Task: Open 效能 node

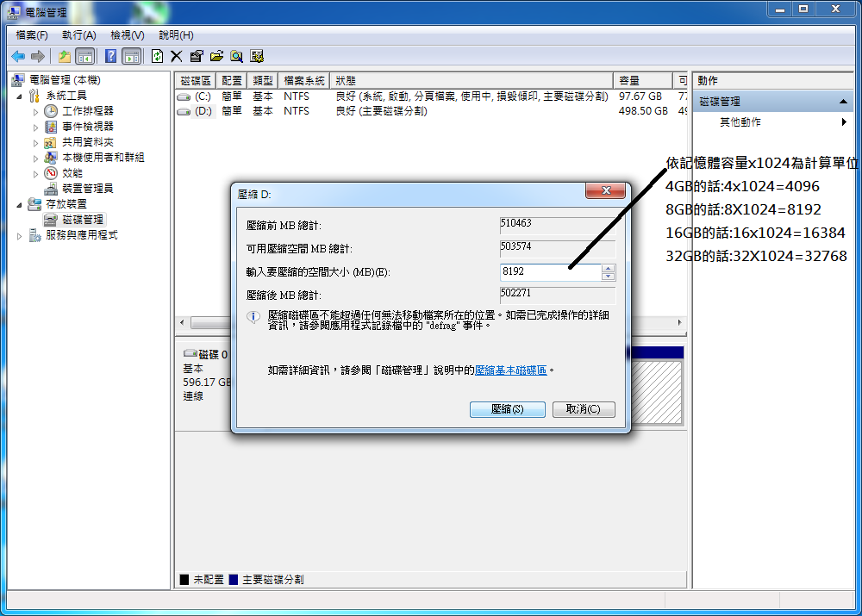Action: click(x=72, y=173)
